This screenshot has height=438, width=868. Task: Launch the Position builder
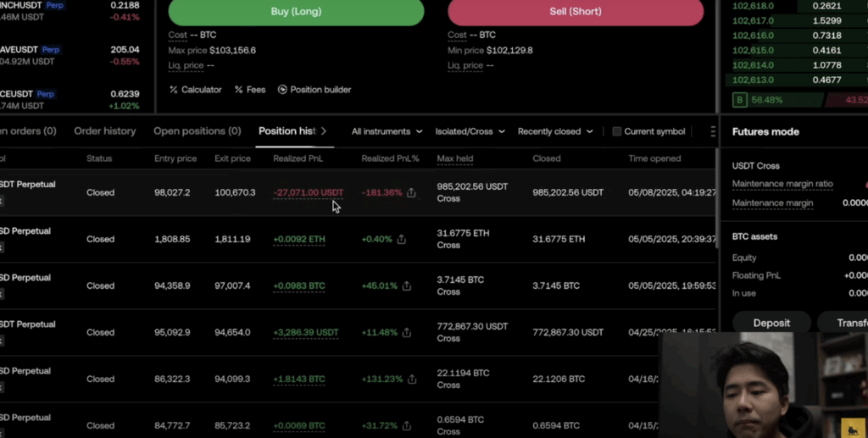point(314,90)
